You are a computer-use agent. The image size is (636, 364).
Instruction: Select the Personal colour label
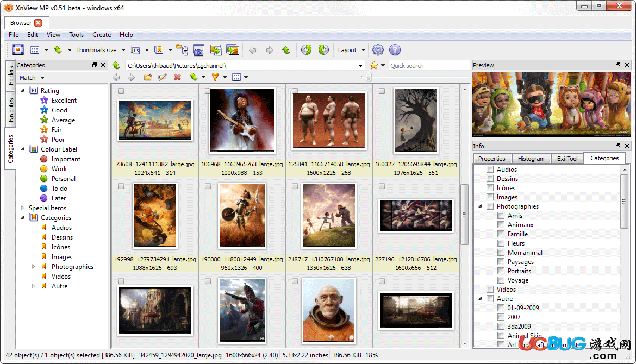tap(63, 178)
